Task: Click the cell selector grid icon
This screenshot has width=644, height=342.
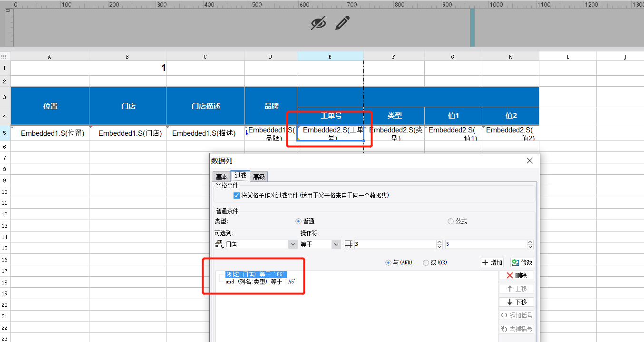Action: (349, 244)
